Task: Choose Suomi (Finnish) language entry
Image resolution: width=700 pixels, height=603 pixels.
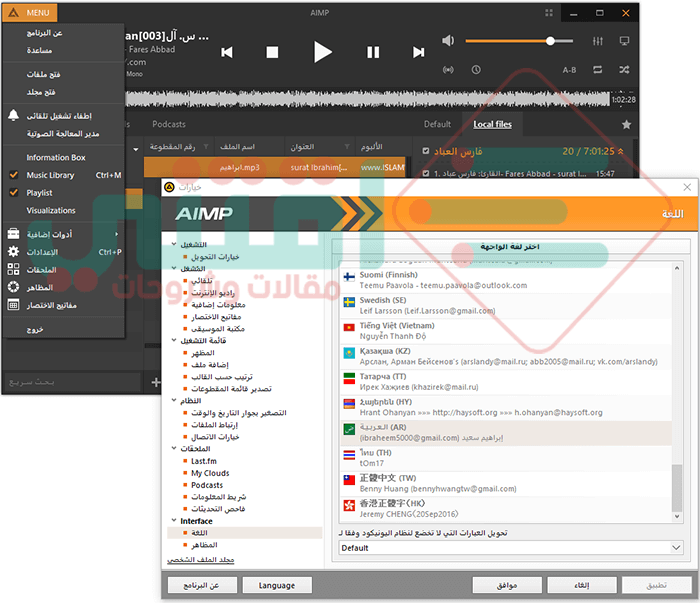Action: tap(506, 280)
